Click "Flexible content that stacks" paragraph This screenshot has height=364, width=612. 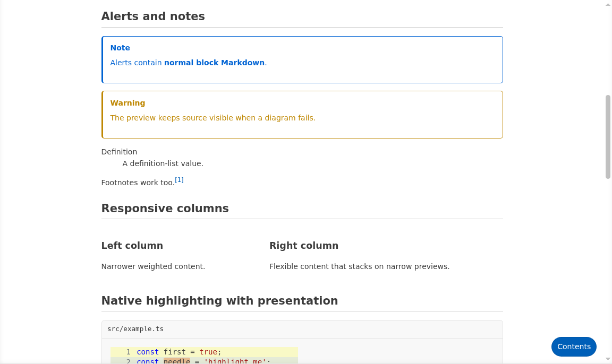coord(360,266)
